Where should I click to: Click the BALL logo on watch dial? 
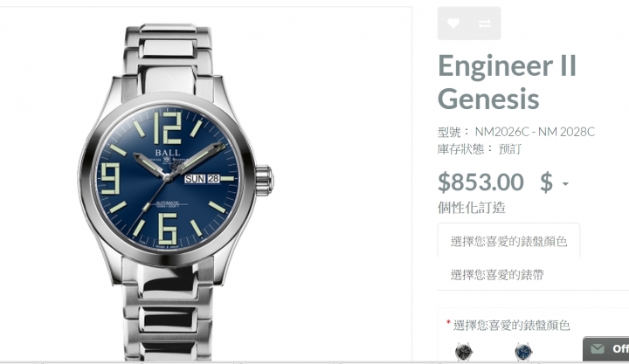coord(168,153)
